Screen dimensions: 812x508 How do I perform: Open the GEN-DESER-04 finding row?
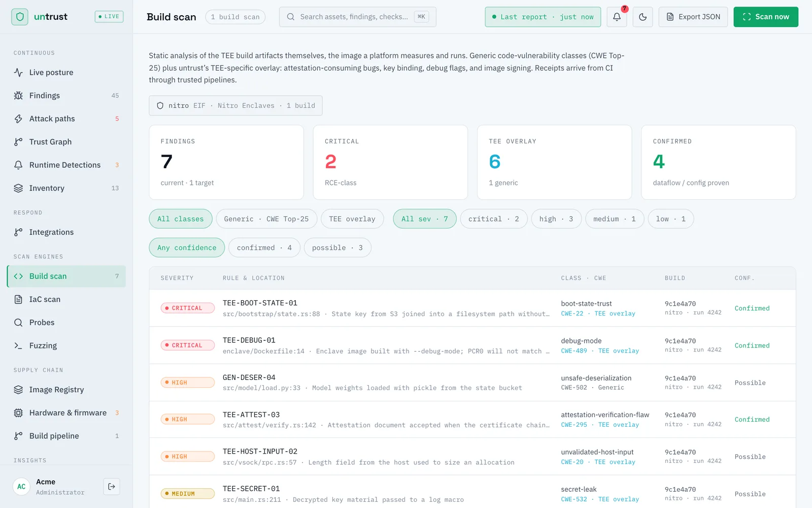click(472, 383)
